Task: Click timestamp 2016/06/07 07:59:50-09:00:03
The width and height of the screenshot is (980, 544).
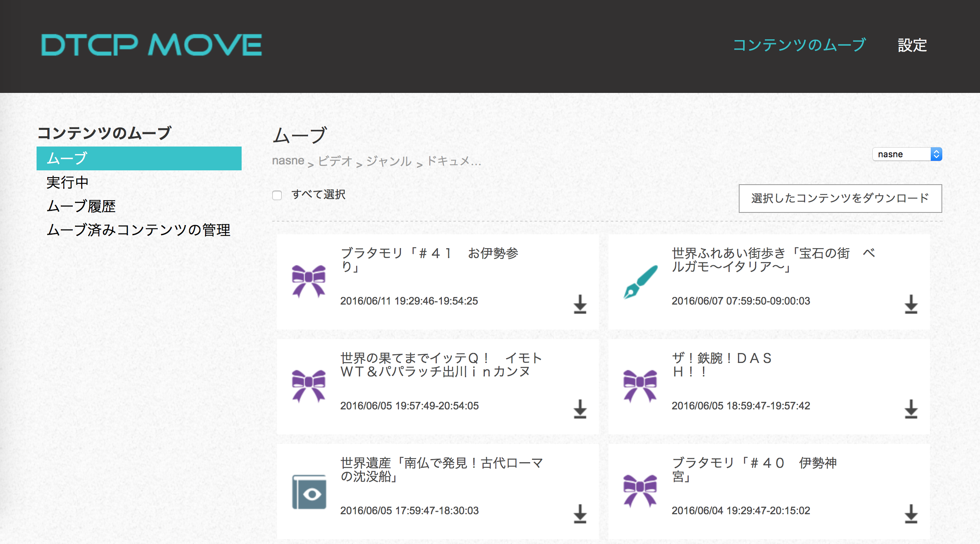Action: [741, 301]
